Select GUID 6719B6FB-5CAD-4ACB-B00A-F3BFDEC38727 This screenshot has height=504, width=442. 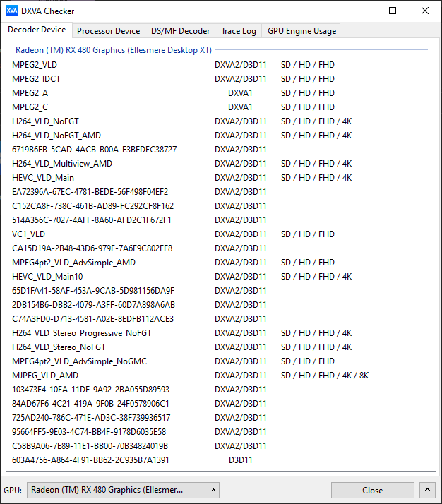click(x=220, y=150)
